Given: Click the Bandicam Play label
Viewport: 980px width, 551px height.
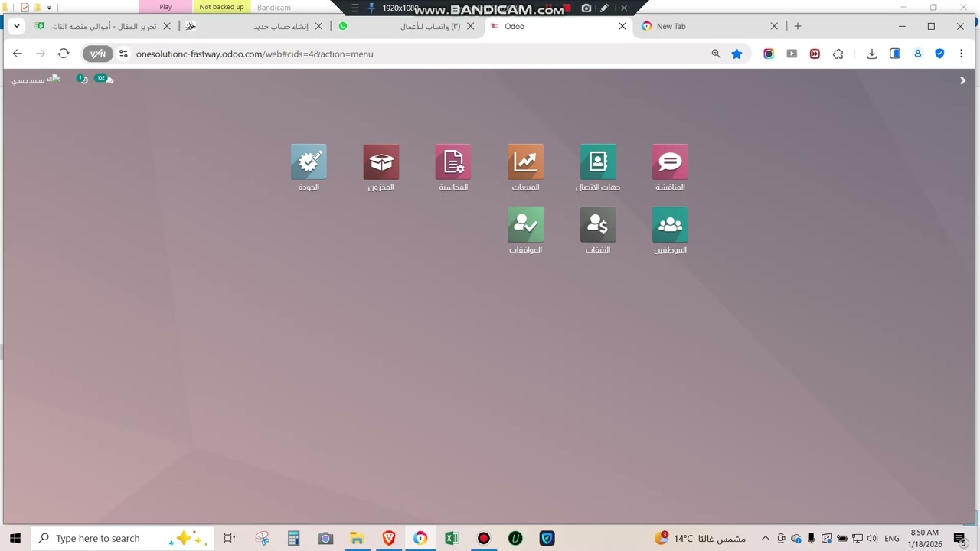Looking at the screenshot, I should point(165,7).
